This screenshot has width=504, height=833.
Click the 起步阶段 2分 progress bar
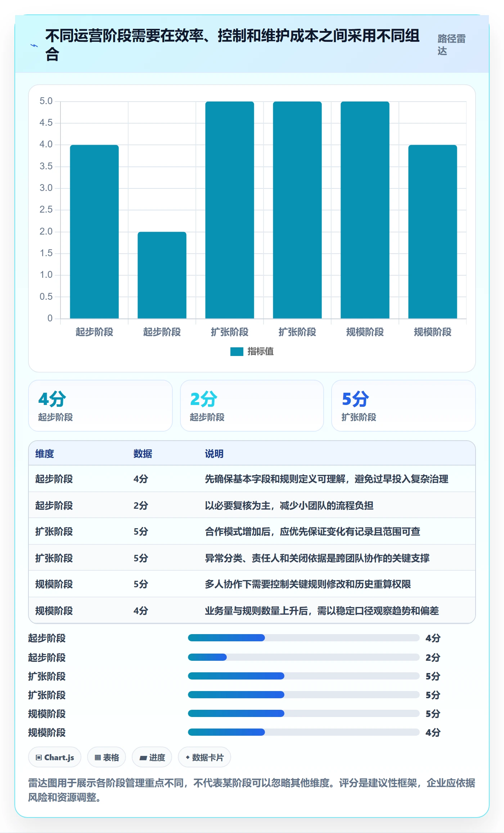point(303,657)
